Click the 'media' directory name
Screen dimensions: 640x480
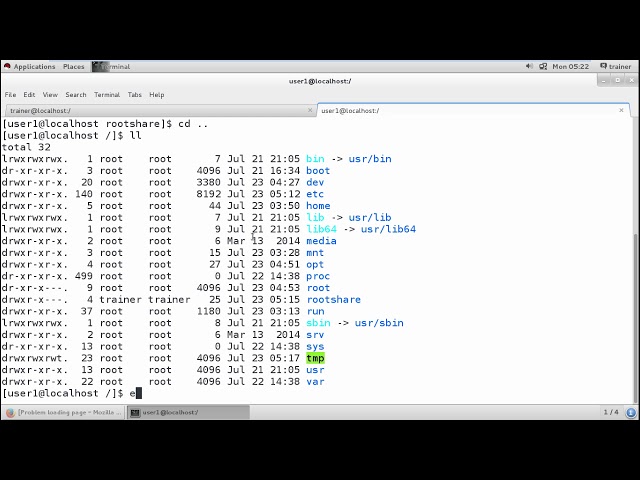tap(321, 241)
